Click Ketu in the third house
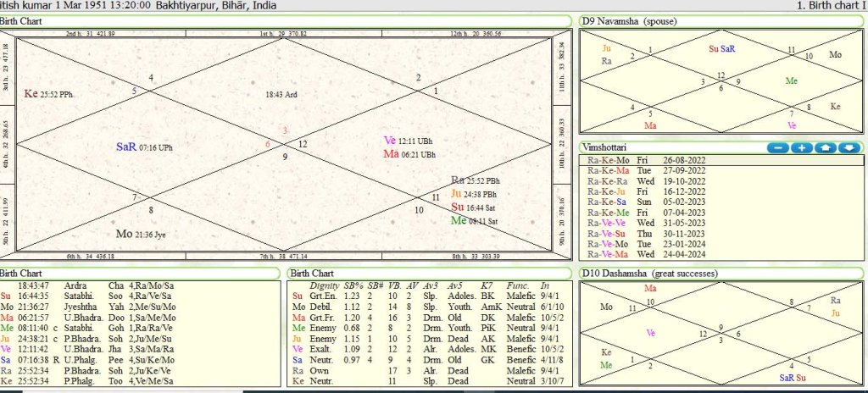868x393 pixels. pyautogui.click(x=32, y=94)
